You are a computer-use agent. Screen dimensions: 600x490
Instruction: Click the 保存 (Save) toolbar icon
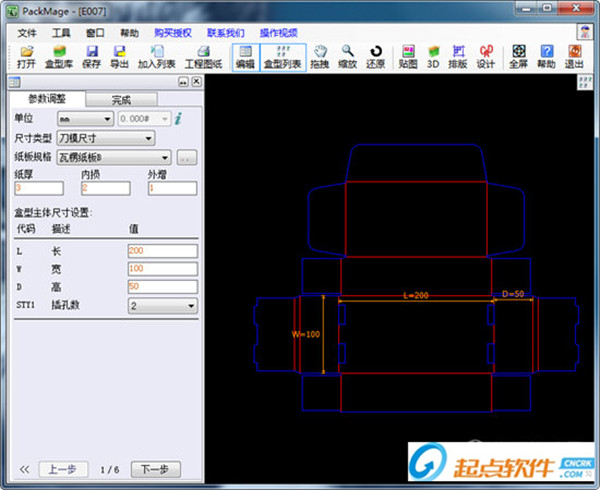pos(91,56)
